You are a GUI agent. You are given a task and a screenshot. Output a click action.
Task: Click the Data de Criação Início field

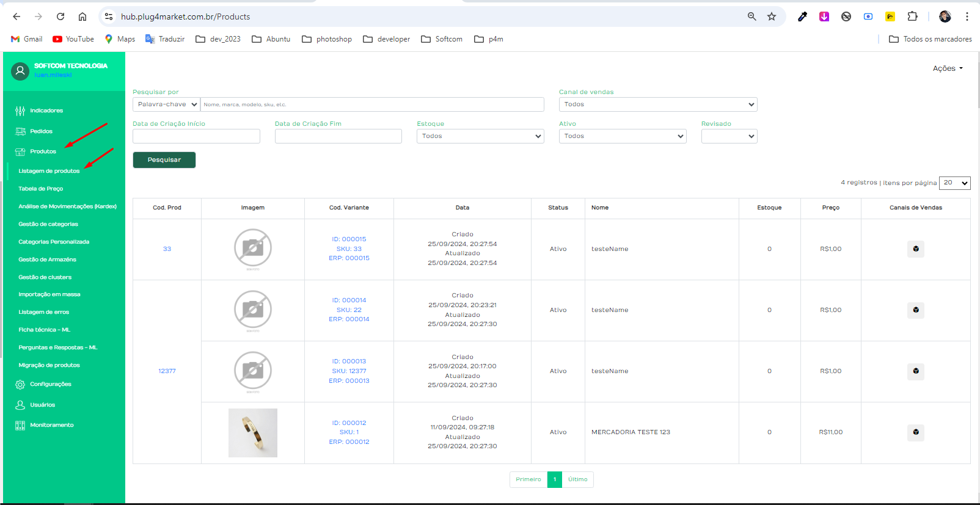point(196,136)
